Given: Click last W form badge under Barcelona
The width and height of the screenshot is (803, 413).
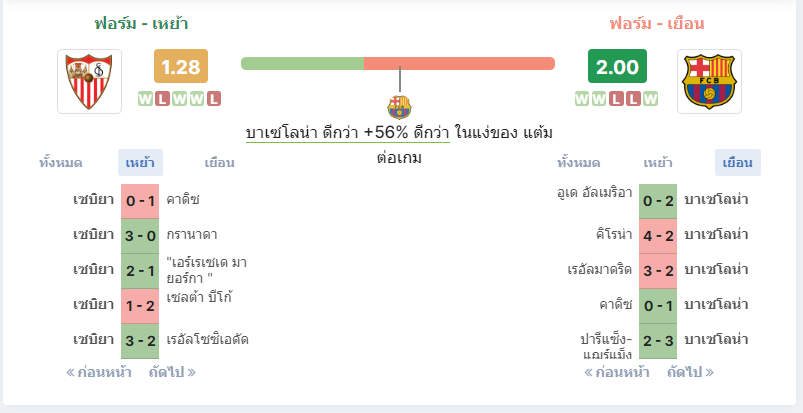Looking at the screenshot, I should pos(650,99).
